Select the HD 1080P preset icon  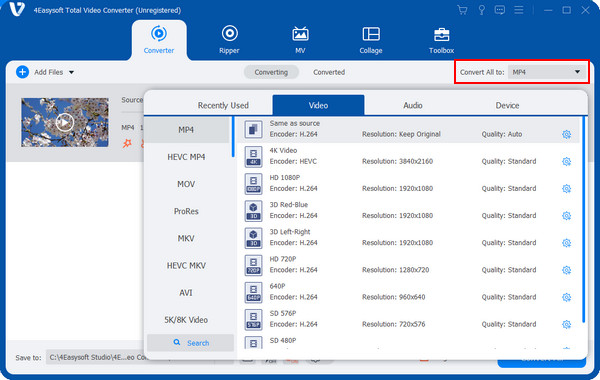(253, 184)
